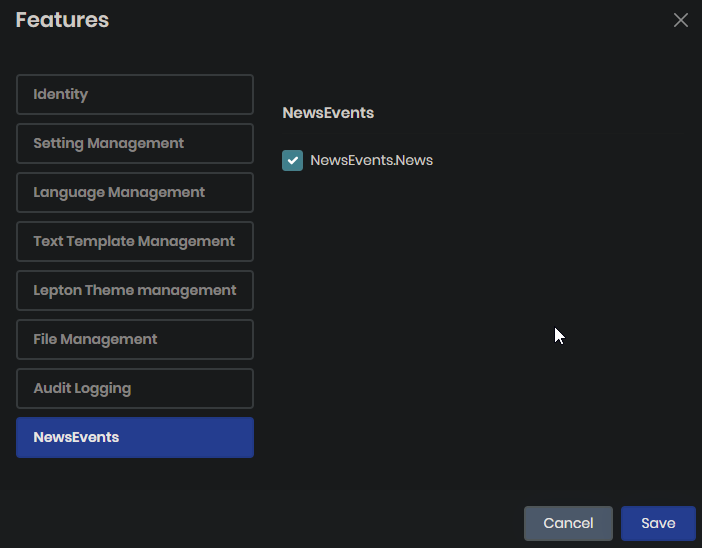View the Identity feature settings
This screenshot has height=548, width=702.
point(135,95)
